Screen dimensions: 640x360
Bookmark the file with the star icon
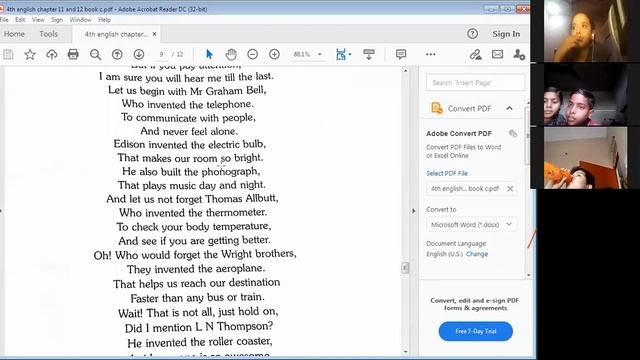[30, 54]
